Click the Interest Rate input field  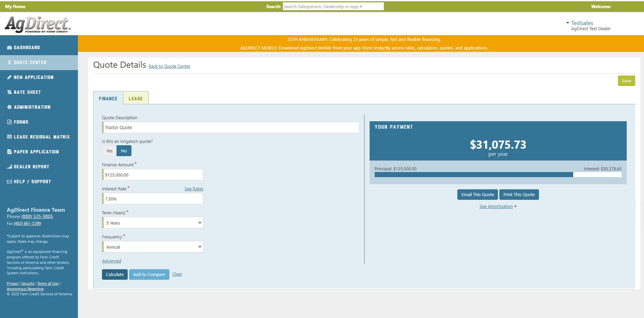tap(153, 199)
